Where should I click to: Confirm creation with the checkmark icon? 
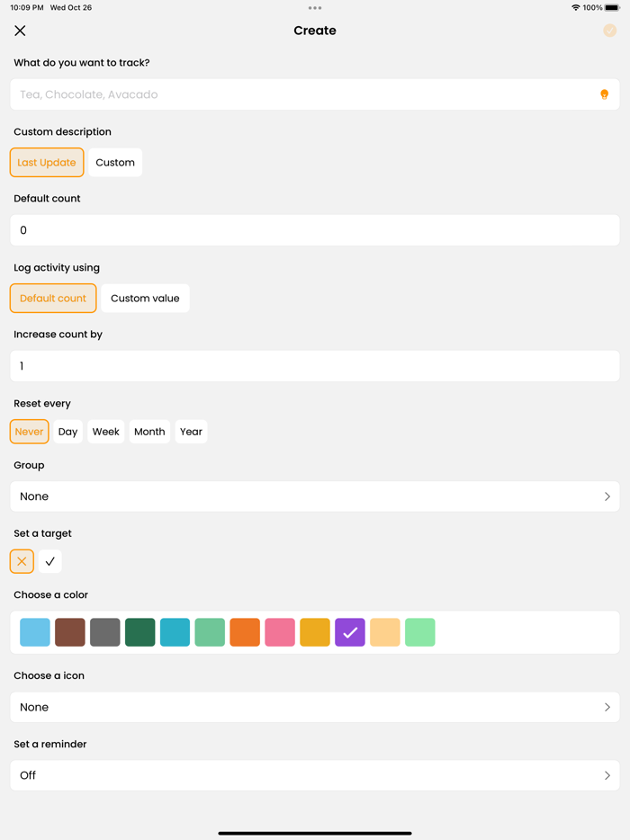click(x=610, y=30)
